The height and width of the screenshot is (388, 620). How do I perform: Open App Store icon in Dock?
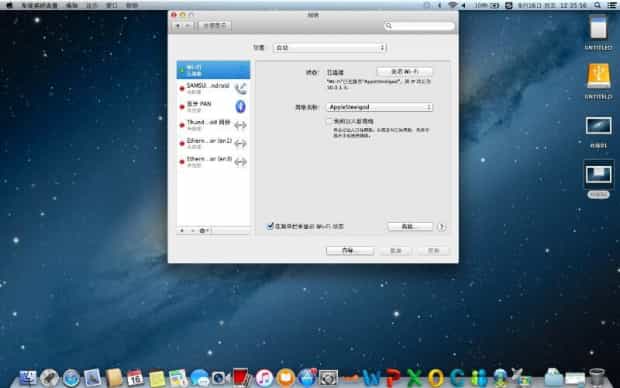click(307, 378)
